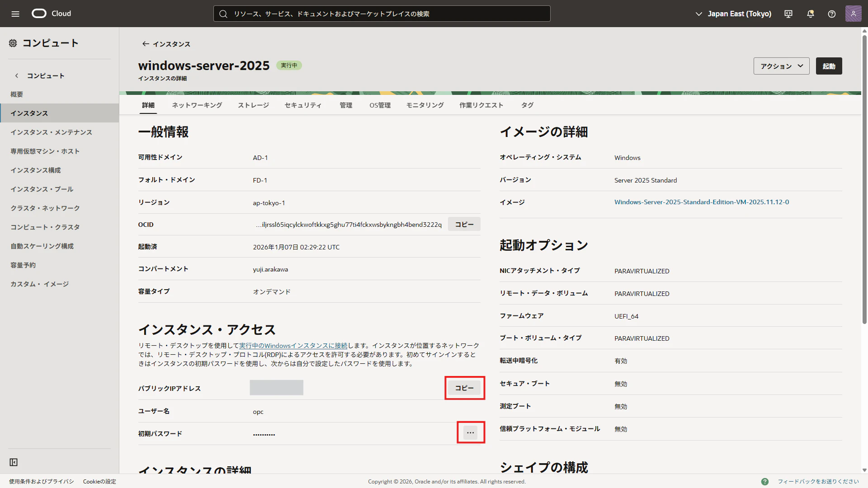
Task: Switch to the セキュリティ tab
Action: click(303, 105)
